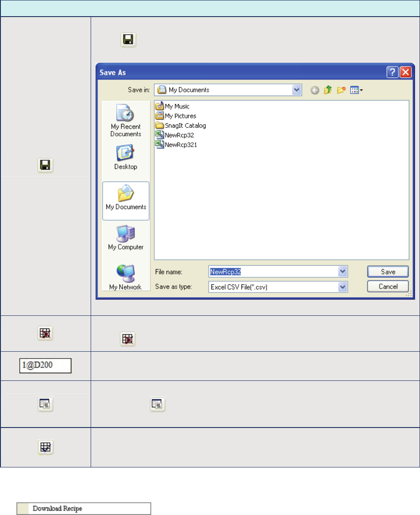Expand the File name dropdown arrow

[342, 271]
